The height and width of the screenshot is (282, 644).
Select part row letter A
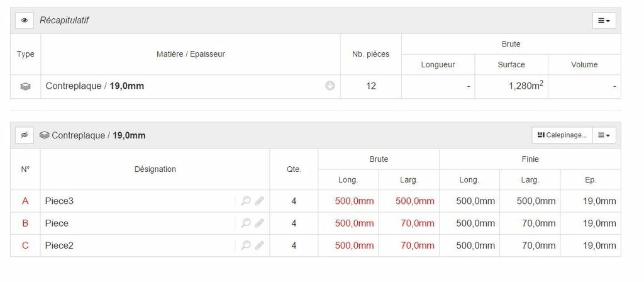(25, 201)
